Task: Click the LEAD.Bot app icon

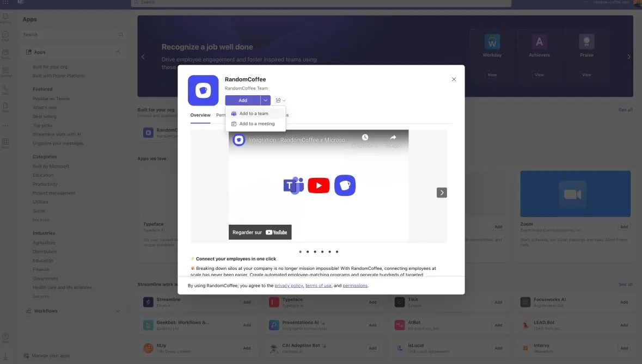Action: [x=525, y=325]
